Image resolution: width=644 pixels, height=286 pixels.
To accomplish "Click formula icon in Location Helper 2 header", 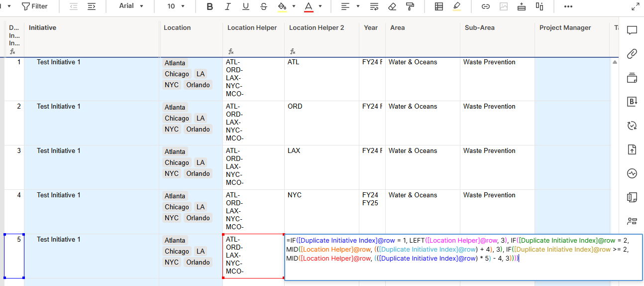I will [x=293, y=51].
